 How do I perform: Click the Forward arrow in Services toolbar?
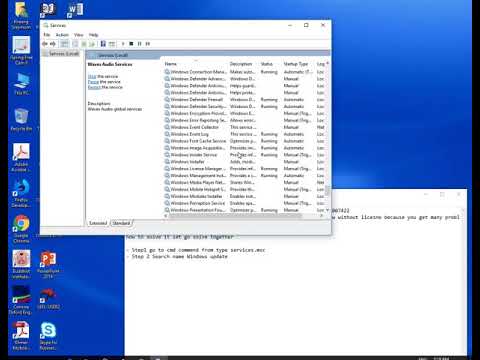tap(53, 44)
